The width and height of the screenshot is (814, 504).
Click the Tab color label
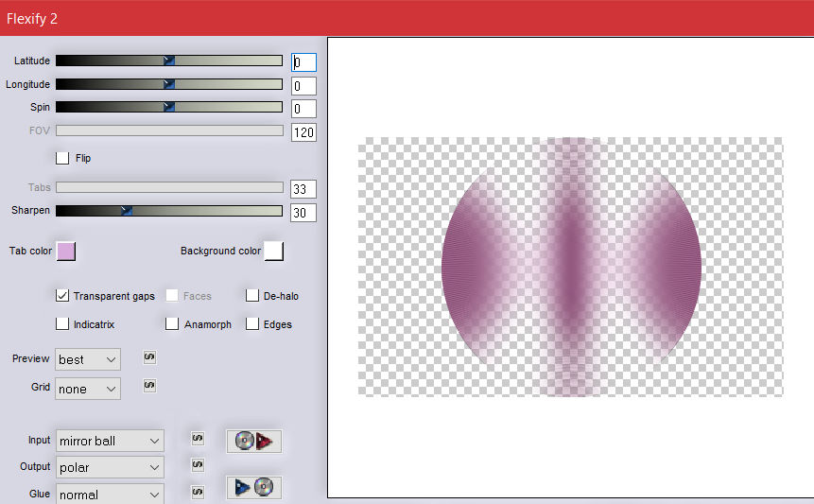30,251
